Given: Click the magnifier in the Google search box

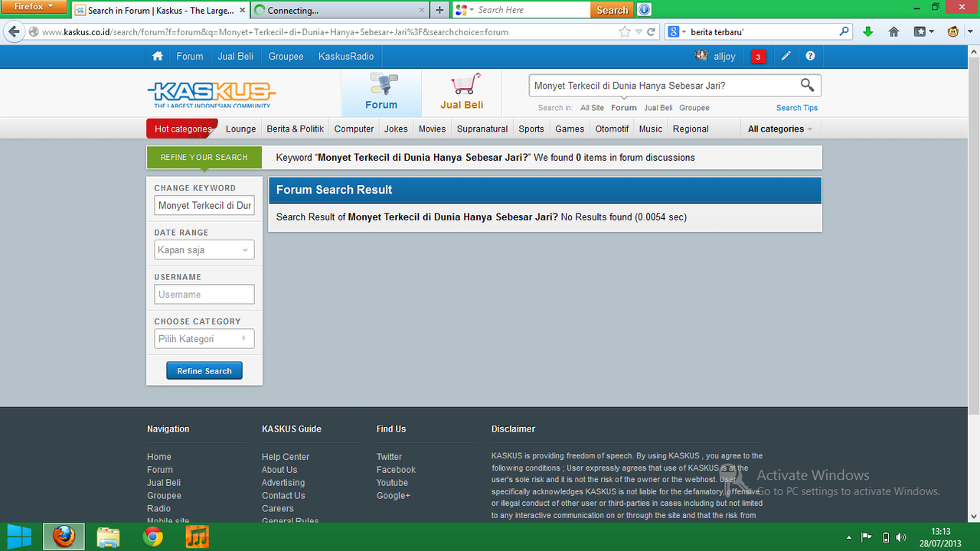Looking at the screenshot, I should click(844, 32).
